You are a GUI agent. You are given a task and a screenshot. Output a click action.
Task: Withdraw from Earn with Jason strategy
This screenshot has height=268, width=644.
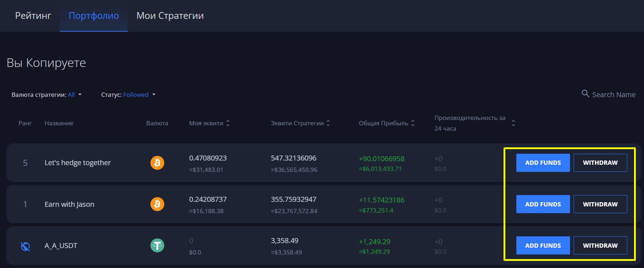(x=600, y=204)
